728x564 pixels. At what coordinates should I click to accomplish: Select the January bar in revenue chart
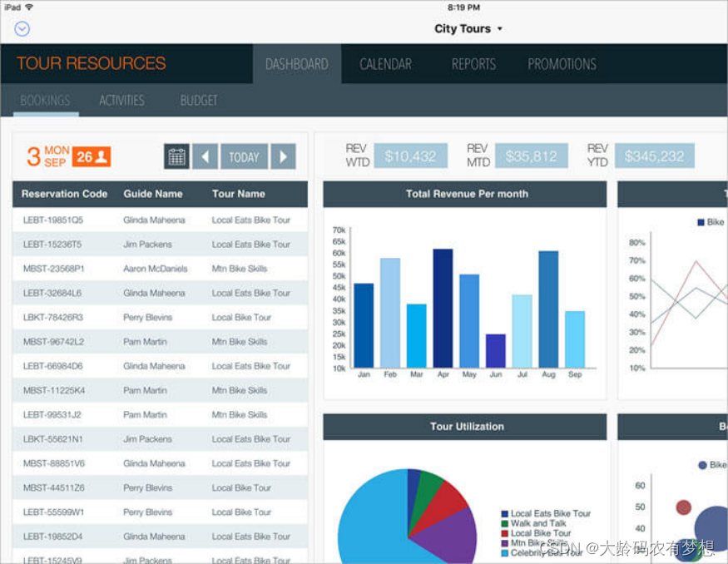[x=364, y=325]
